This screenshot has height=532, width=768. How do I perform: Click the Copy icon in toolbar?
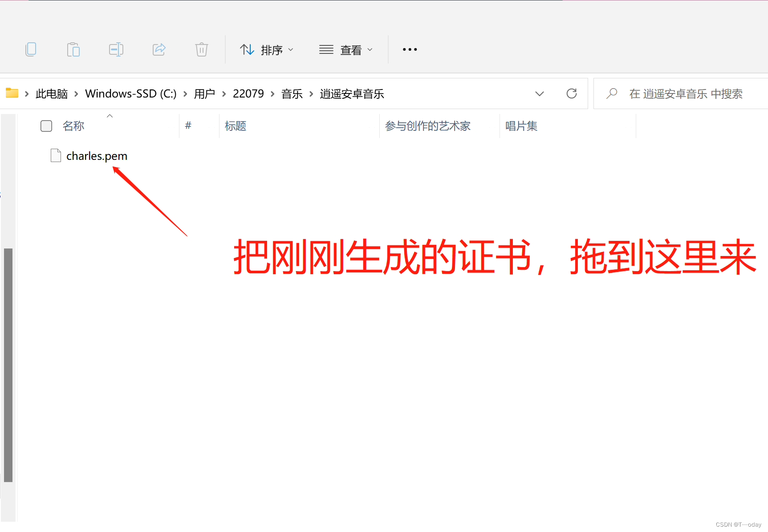click(x=31, y=49)
